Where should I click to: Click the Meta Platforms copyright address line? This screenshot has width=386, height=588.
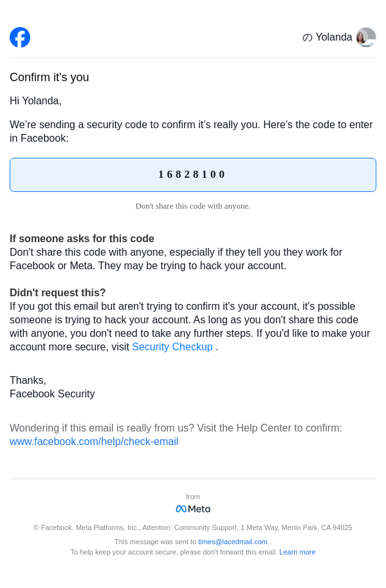(193, 527)
